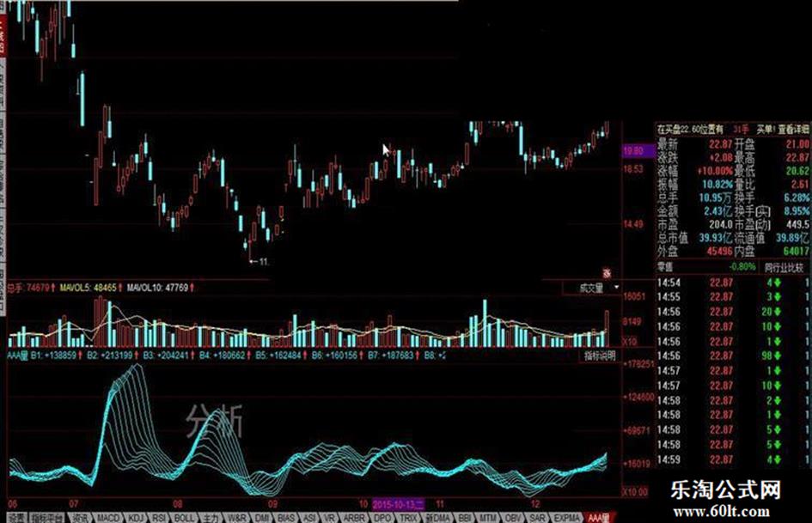This screenshot has height=523, width=812.
Task: Select the TRIX indicator tab
Action: click(x=408, y=518)
